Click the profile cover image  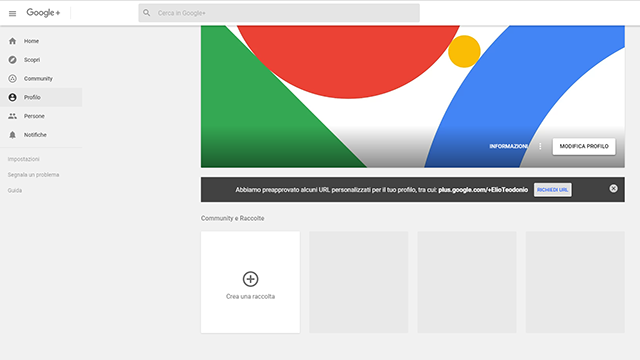[413, 96]
